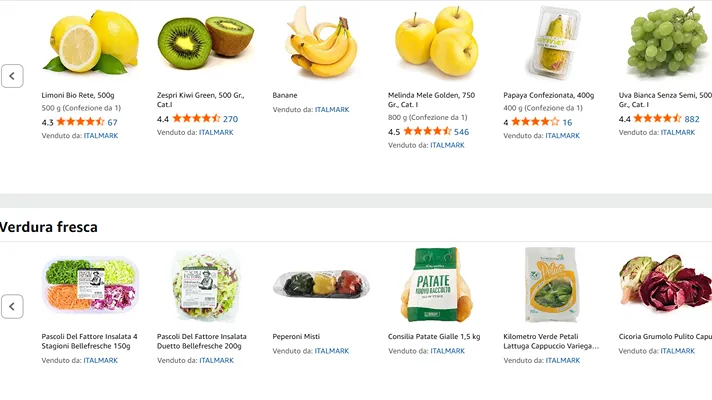Image resolution: width=712 pixels, height=400 pixels.
Task: Click the 16 reviews count for Papaya
Action: [567, 122]
